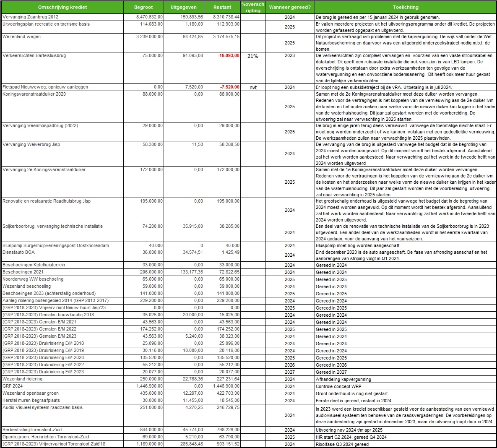Viewport: 497px width, 448px height.
Task: Select 'Uitvoering nov 2024 t/m apr 2025' note
Action: pos(349,430)
